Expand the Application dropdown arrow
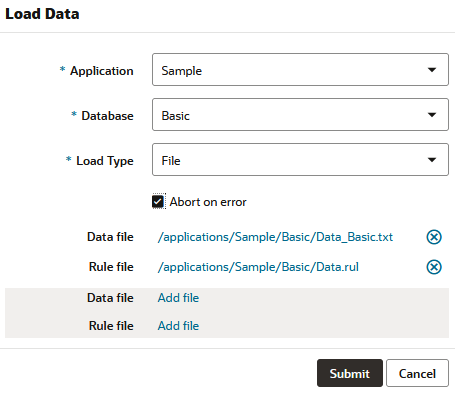455x394 pixels. coord(432,70)
